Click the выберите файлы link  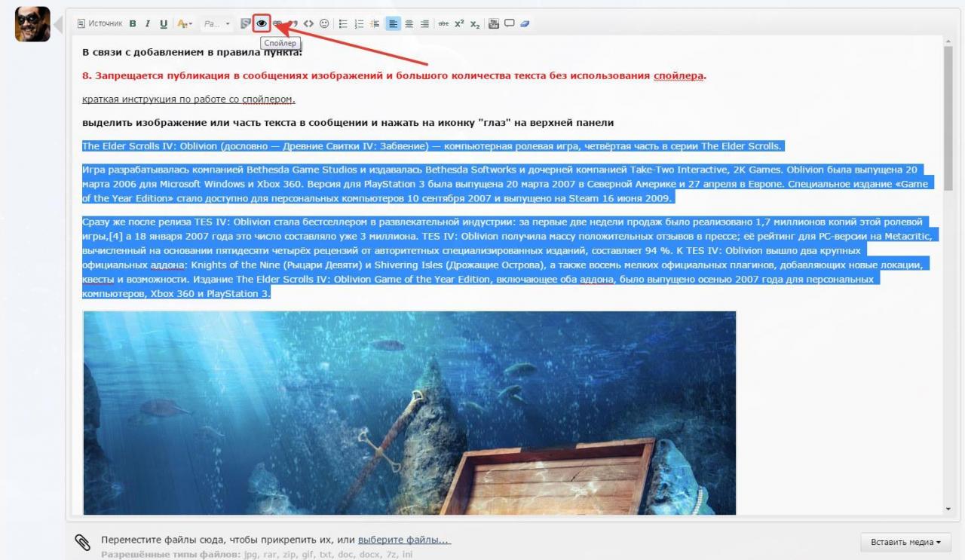tap(403, 540)
